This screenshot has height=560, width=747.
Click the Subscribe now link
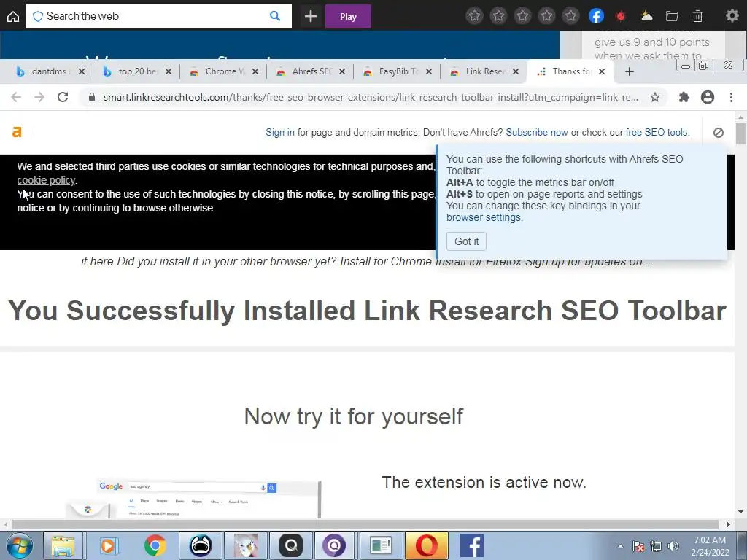536,133
